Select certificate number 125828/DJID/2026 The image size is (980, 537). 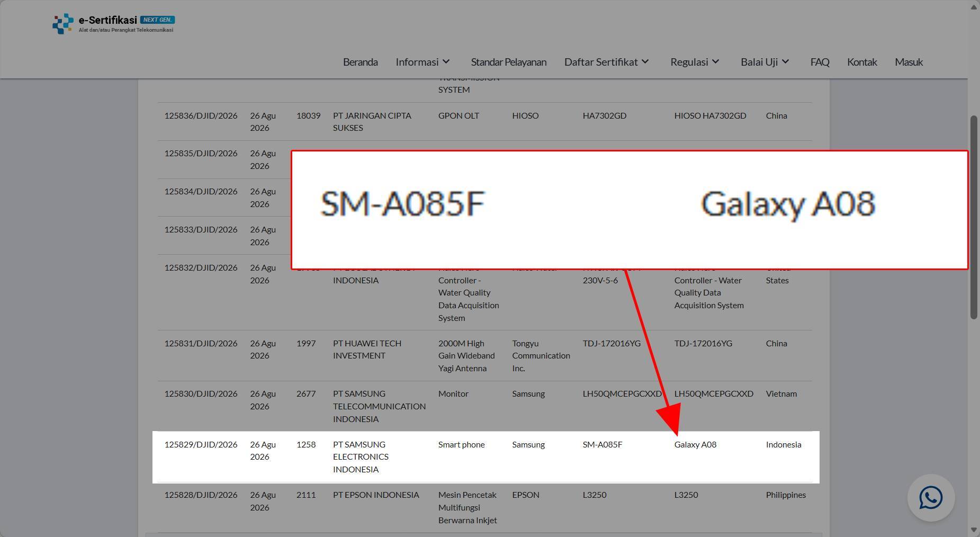click(x=201, y=495)
